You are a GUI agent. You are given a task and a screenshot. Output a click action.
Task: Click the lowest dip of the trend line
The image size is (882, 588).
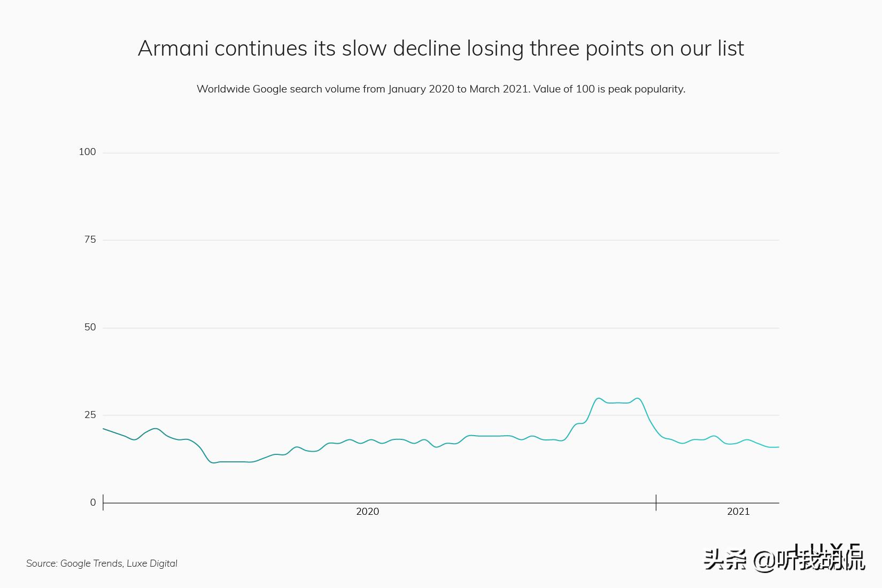214,462
